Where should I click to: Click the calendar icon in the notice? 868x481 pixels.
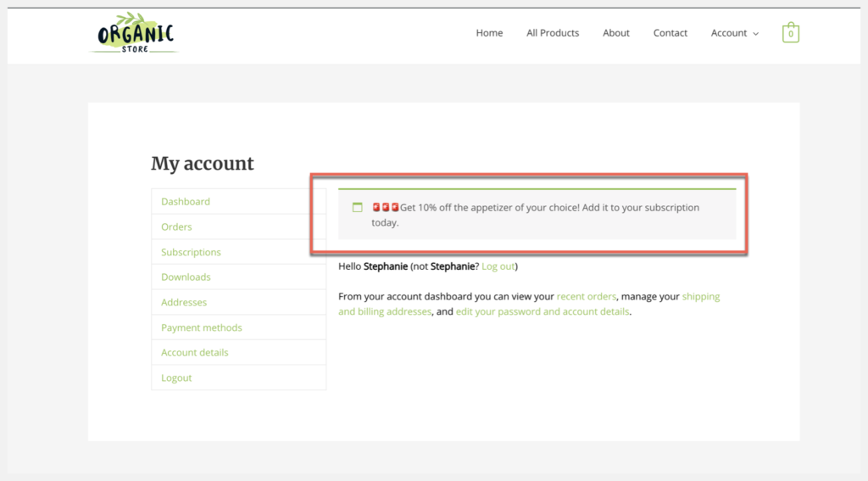click(357, 208)
